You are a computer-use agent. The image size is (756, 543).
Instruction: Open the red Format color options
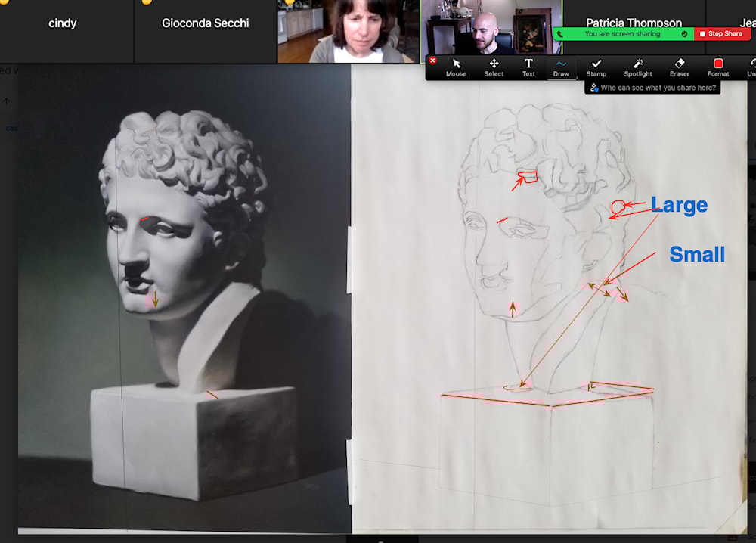(718, 67)
